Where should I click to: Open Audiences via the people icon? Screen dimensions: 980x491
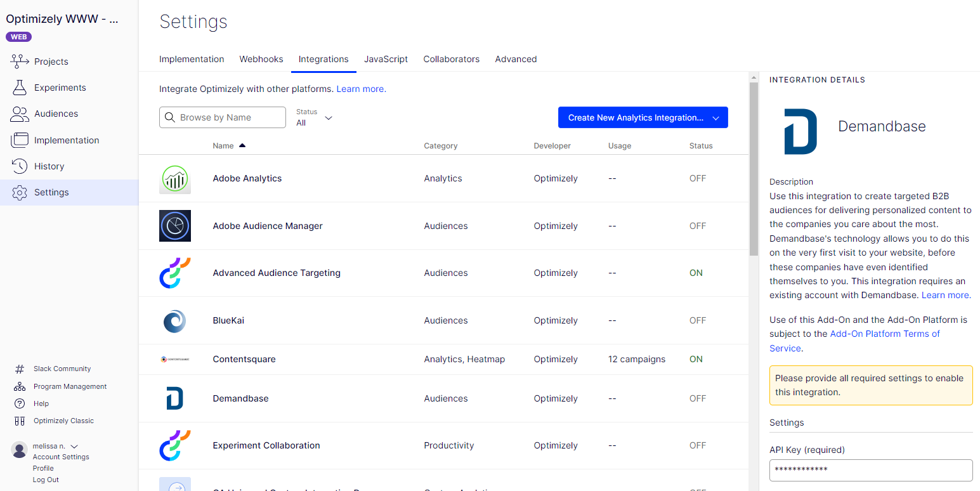(x=20, y=114)
